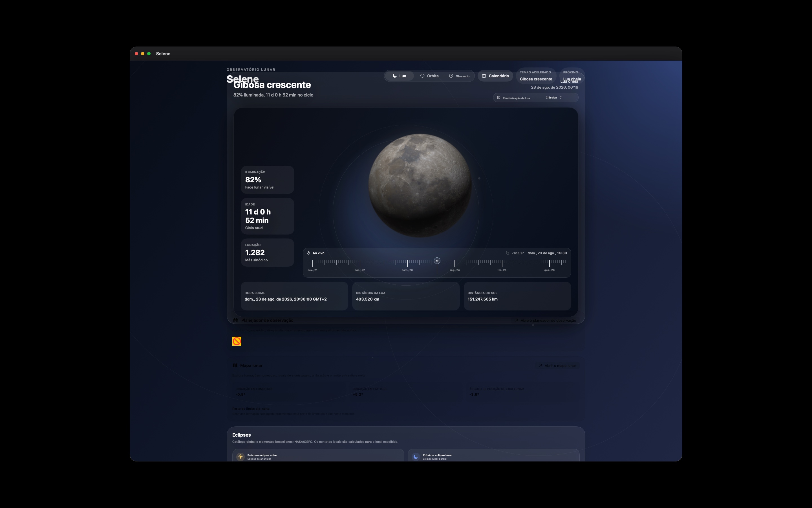Click Abre o planeador de observação link
The image size is (812, 508).
coord(546,321)
